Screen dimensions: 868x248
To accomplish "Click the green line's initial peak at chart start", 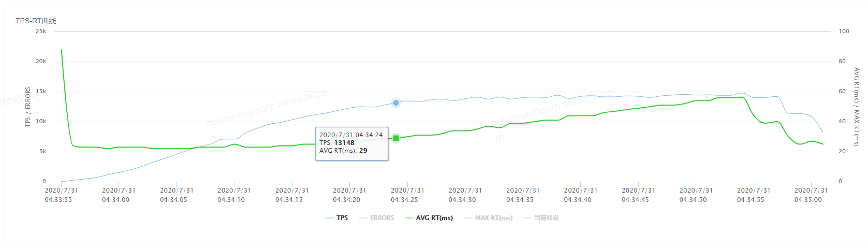I will (62, 50).
